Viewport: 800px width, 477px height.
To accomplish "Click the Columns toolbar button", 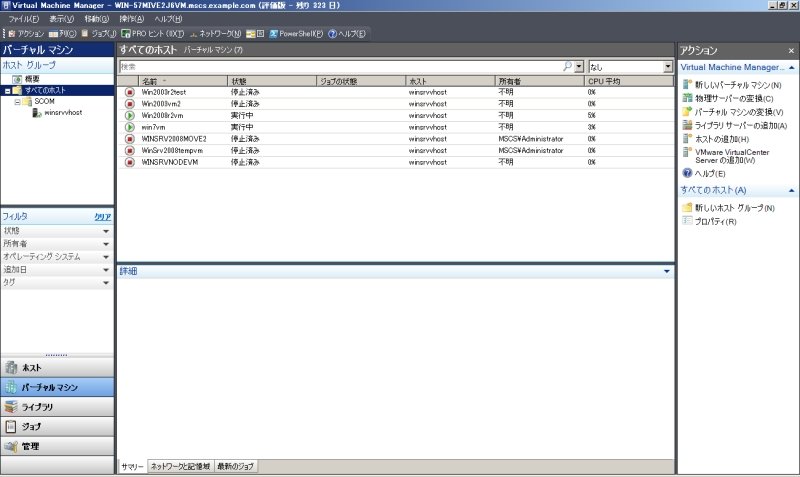I will point(62,34).
